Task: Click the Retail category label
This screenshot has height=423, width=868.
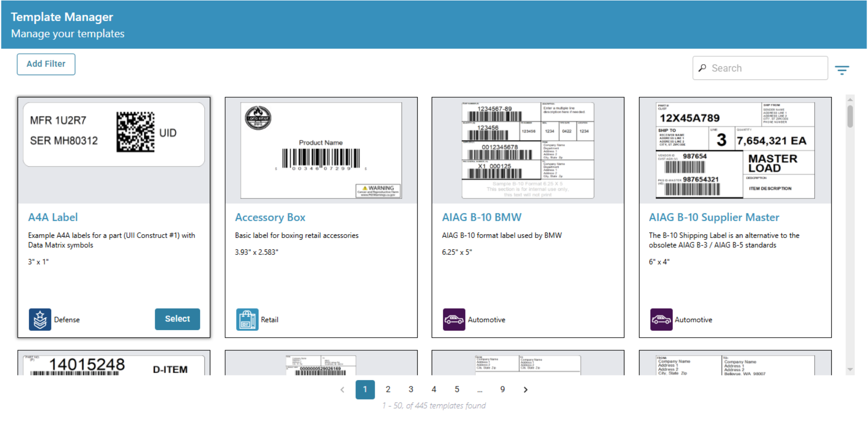Action: point(270,320)
